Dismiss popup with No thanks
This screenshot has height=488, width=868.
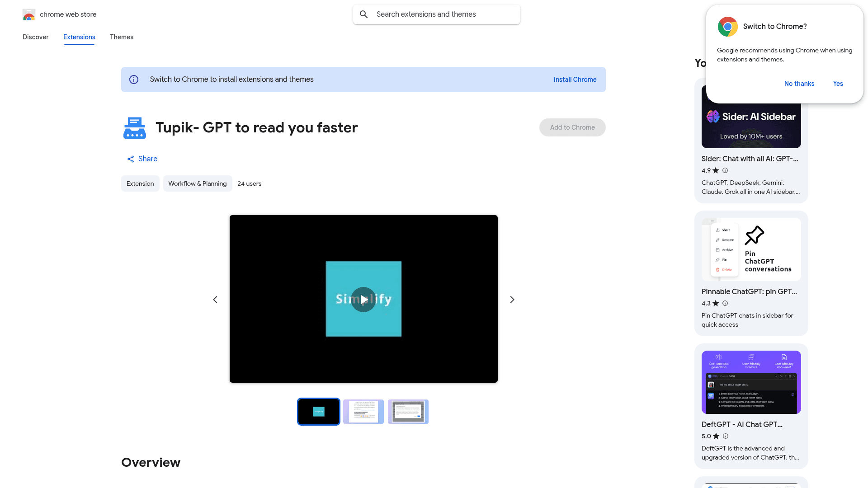[799, 84]
